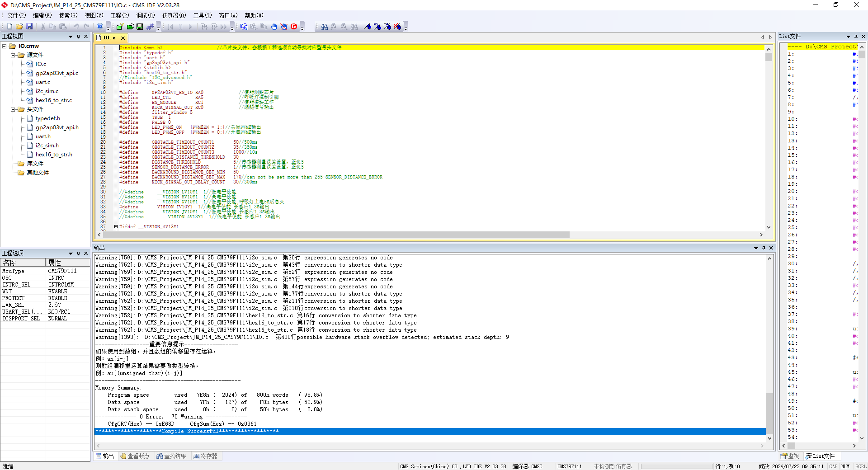
Task: Undo the last edit
Action: click(x=76, y=27)
